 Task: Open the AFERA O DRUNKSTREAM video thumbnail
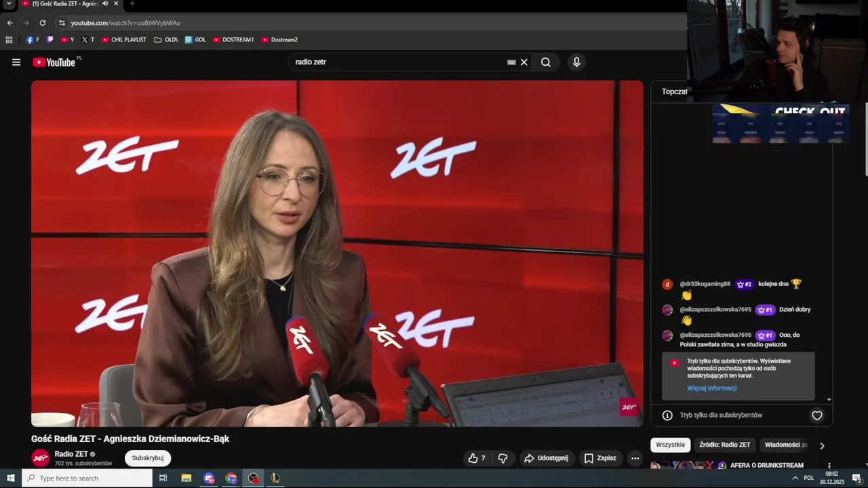pos(688,466)
